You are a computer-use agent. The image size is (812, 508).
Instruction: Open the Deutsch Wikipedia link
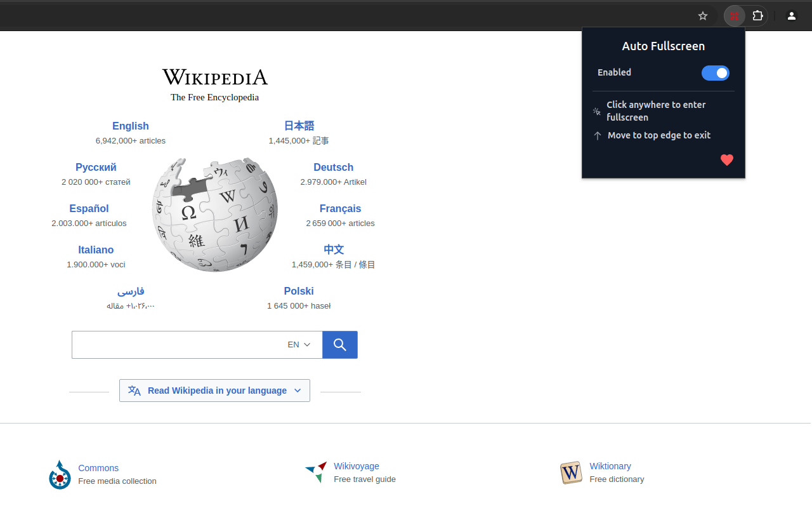click(x=333, y=167)
